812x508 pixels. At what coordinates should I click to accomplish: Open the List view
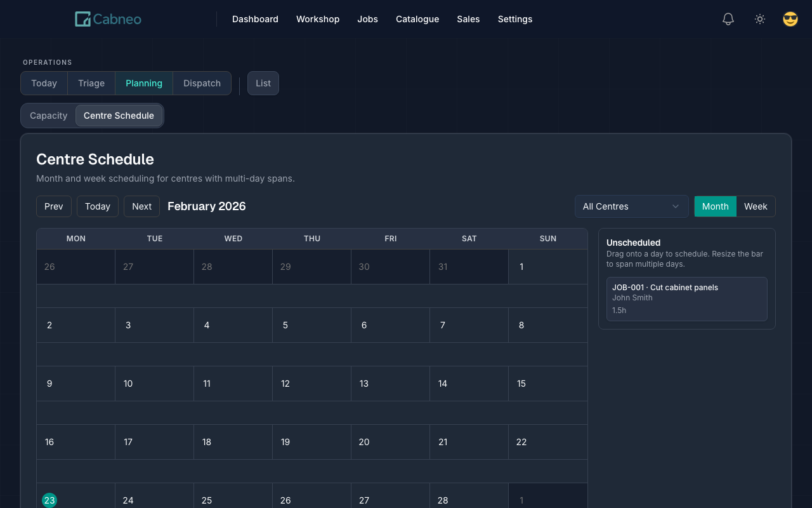click(263, 83)
